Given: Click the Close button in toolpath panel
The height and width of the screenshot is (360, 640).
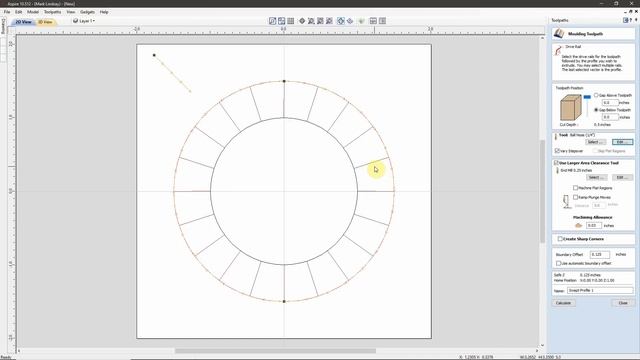Looking at the screenshot, I should pyautogui.click(x=623, y=303).
